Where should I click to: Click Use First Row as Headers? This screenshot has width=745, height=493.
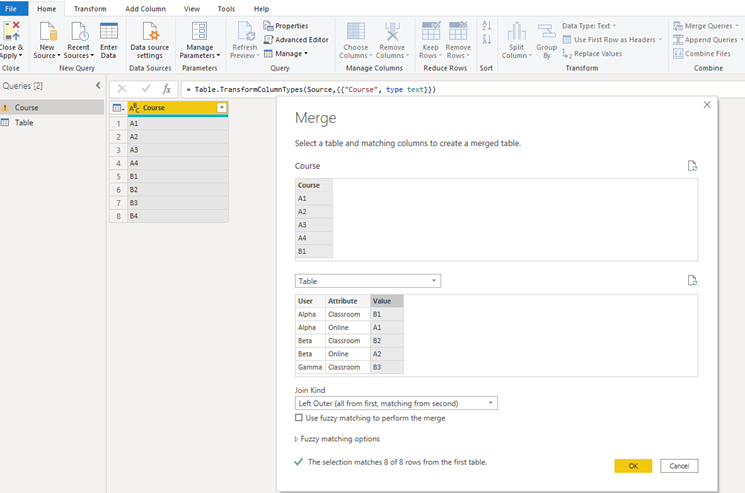coord(612,39)
